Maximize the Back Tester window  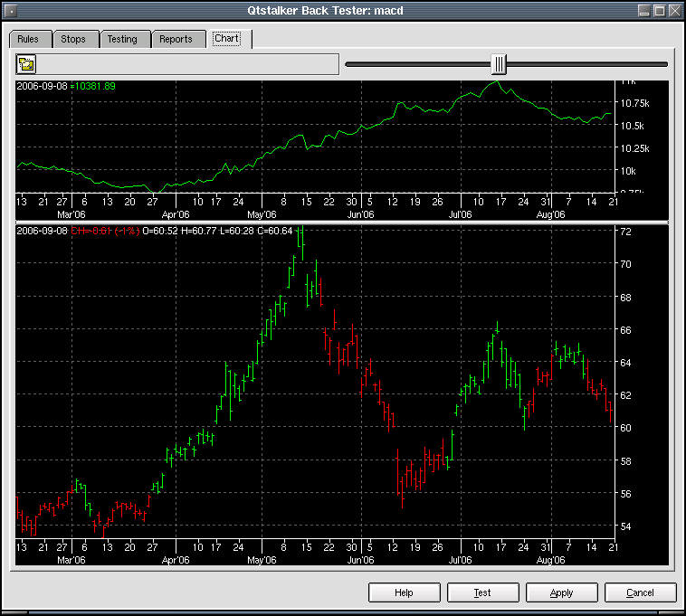click(658, 11)
